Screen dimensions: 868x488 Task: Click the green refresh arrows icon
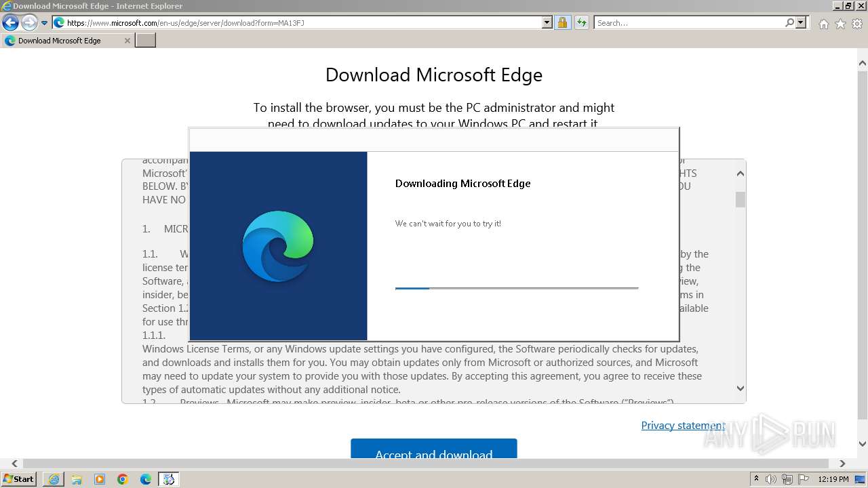(581, 23)
